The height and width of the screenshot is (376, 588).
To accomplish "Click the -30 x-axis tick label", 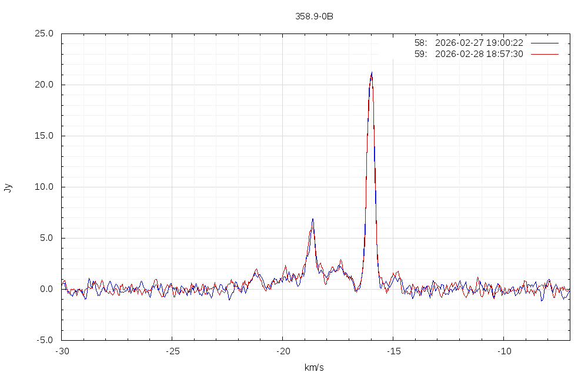I will click(62, 351).
